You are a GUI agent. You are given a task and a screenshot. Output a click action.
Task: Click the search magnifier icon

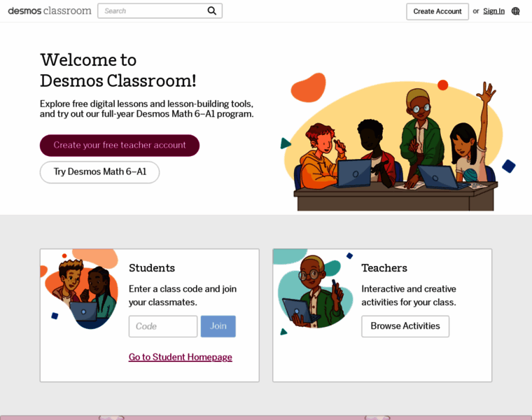click(x=212, y=11)
